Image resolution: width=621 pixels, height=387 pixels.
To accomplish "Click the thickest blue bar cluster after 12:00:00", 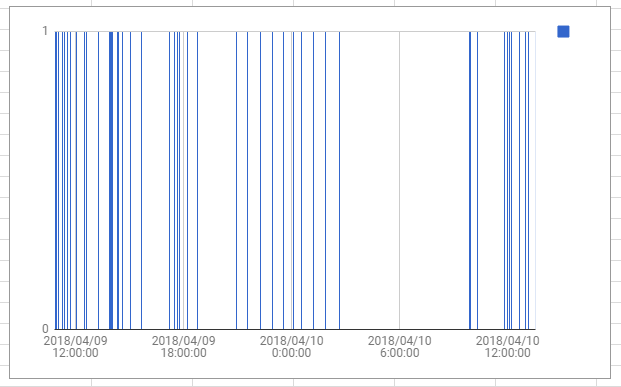I will point(111,180).
